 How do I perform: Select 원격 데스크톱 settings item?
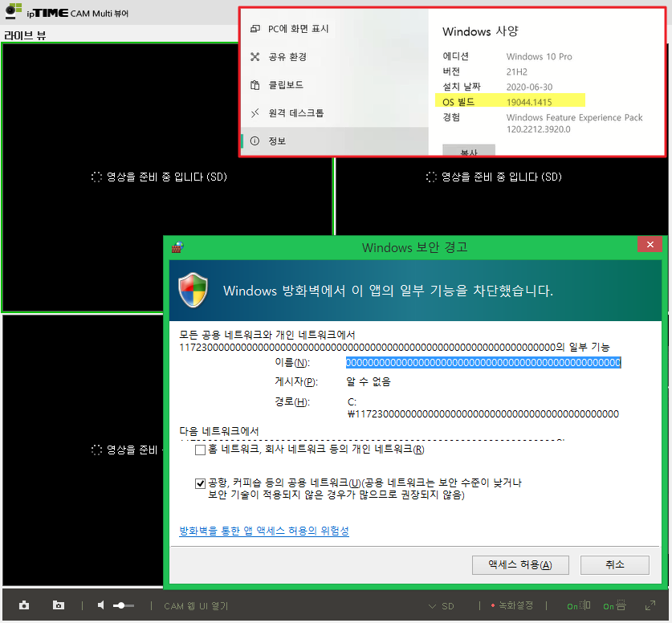pyautogui.click(x=335, y=112)
